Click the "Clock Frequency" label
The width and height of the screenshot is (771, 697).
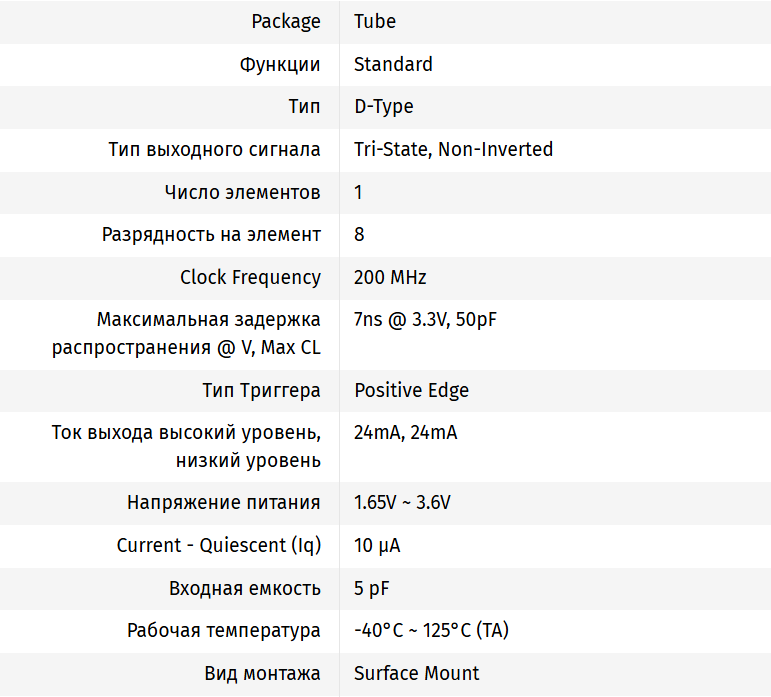[250, 278]
